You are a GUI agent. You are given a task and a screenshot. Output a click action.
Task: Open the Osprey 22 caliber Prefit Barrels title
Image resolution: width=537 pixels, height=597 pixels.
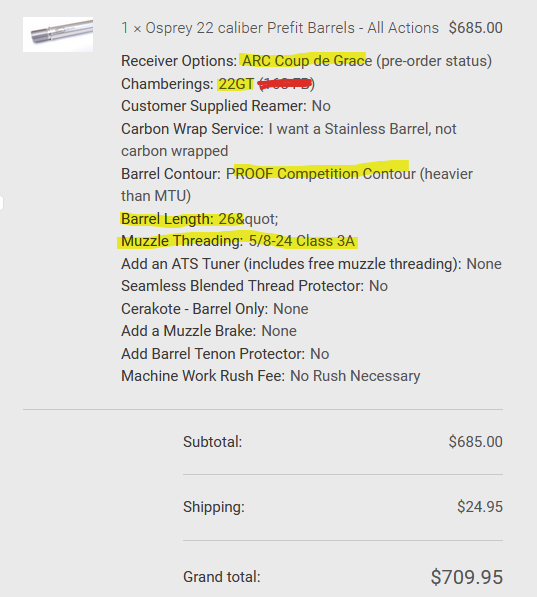pos(280,28)
